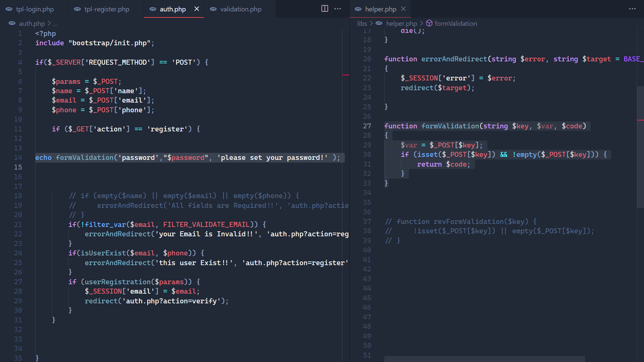The width and height of the screenshot is (644, 362).
Task: Click the $_GET['action'] == 'register' condition
Action: point(128,129)
